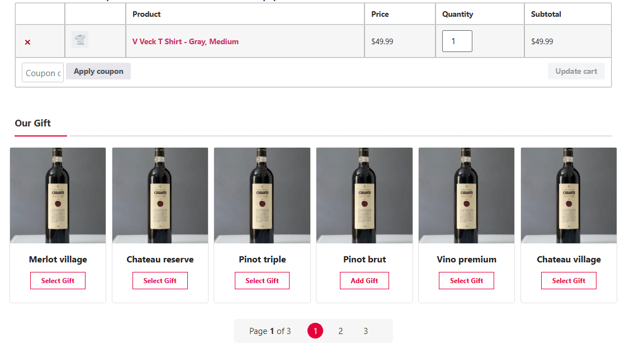The width and height of the screenshot is (644, 348).
Task: Go to gift page 2
Action: [x=340, y=331]
